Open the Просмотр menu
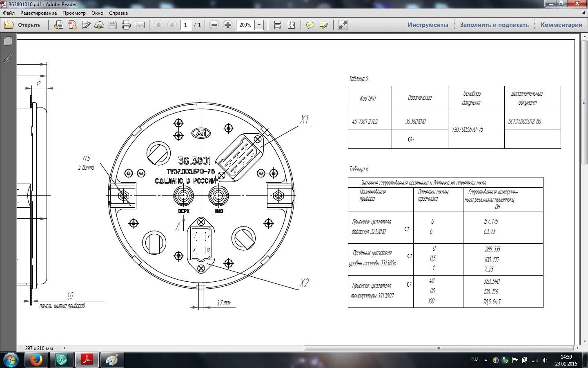This screenshot has height=368, width=588. (74, 13)
